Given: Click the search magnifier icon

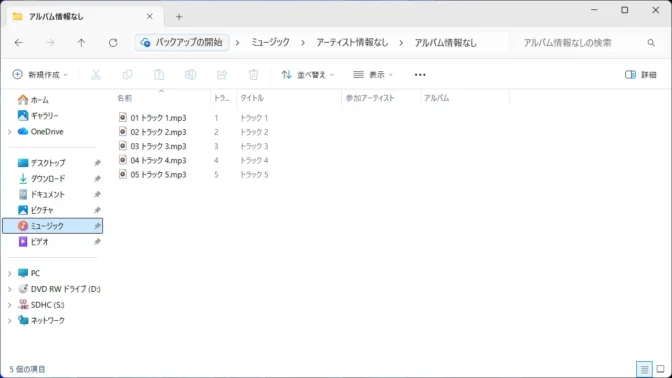Looking at the screenshot, I should pyautogui.click(x=651, y=42).
